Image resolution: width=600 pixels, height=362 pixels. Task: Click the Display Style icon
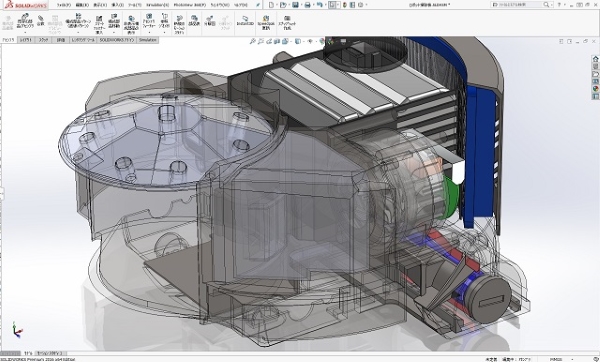tap(298, 41)
